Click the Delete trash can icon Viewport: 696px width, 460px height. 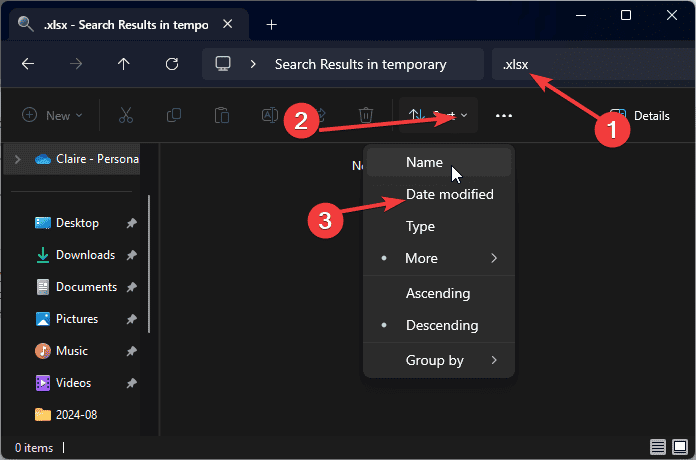coord(366,116)
